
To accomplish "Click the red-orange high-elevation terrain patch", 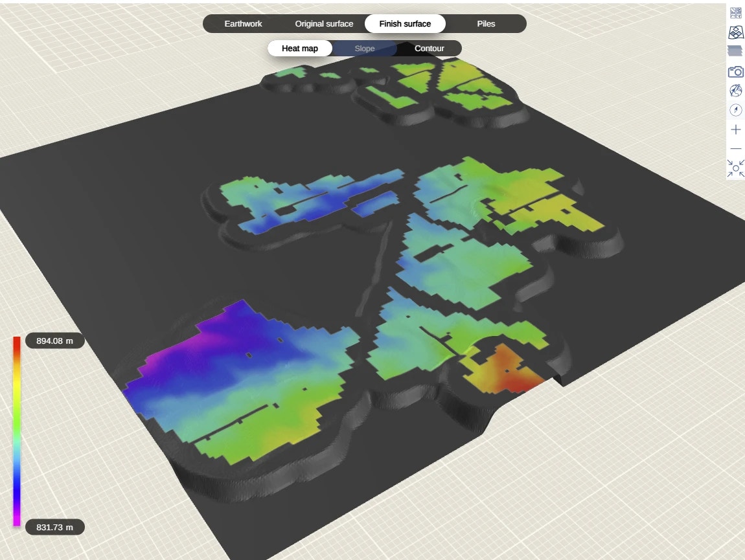I will click(x=509, y=372).
